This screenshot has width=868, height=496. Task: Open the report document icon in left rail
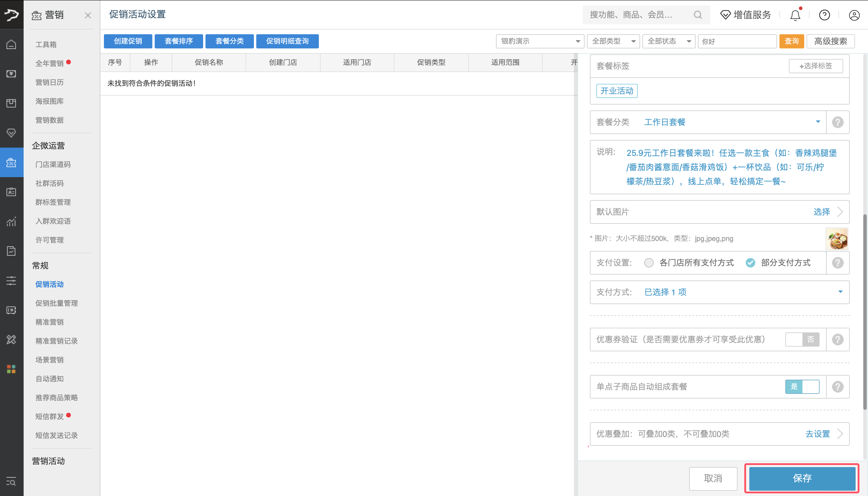[x=11, y=251]
